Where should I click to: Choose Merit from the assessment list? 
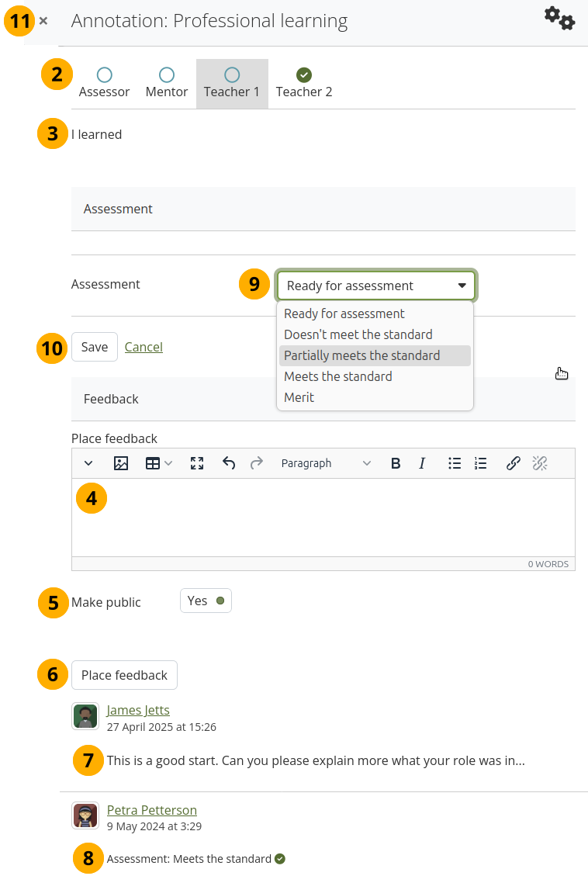pyautogui.click(x=299, y=397)
